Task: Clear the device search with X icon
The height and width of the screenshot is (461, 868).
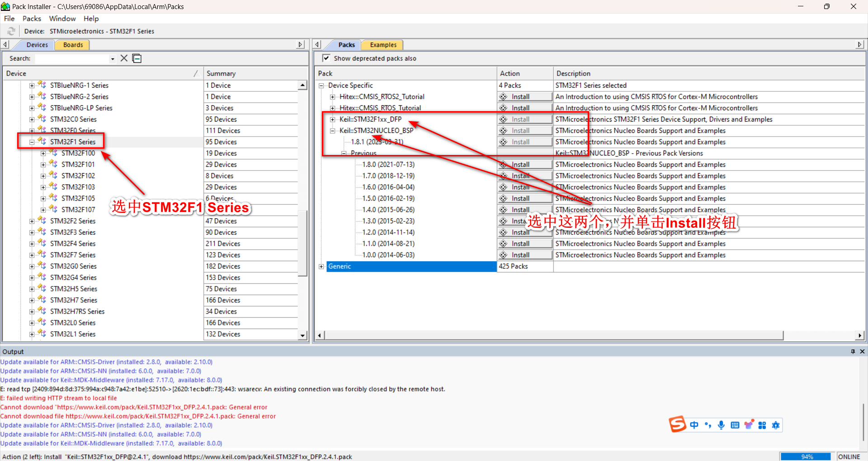Action: click(x=124, y=58)
